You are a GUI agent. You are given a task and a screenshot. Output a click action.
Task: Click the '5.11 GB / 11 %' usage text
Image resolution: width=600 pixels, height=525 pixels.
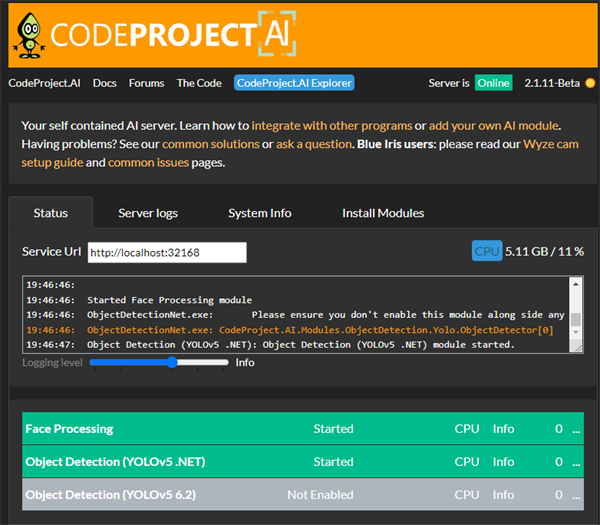click(544, 251)
